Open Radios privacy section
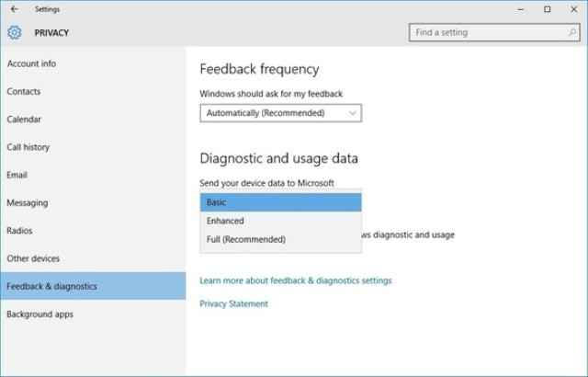 pos(19,231)
